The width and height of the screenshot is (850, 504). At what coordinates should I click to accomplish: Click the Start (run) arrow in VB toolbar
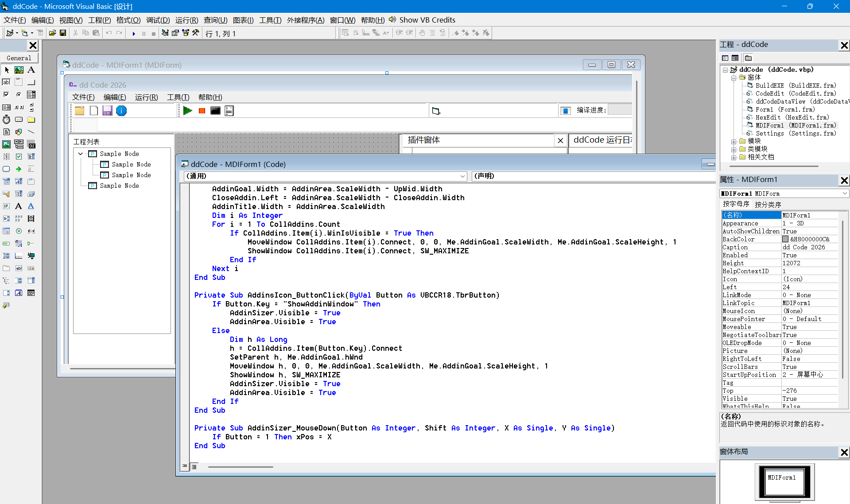pyautogui.click(x=133, y=34)
